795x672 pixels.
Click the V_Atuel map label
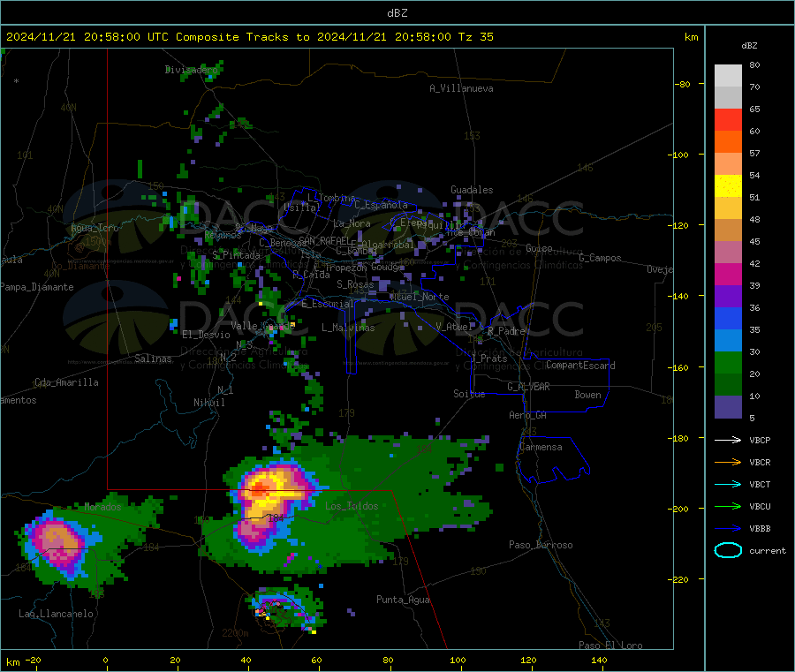454,327
